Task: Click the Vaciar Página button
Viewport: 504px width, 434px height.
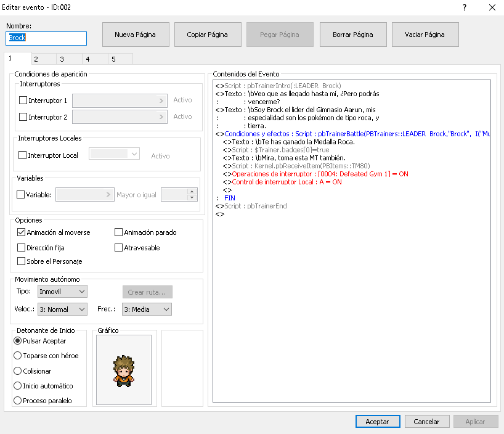Action: [425, 35]
